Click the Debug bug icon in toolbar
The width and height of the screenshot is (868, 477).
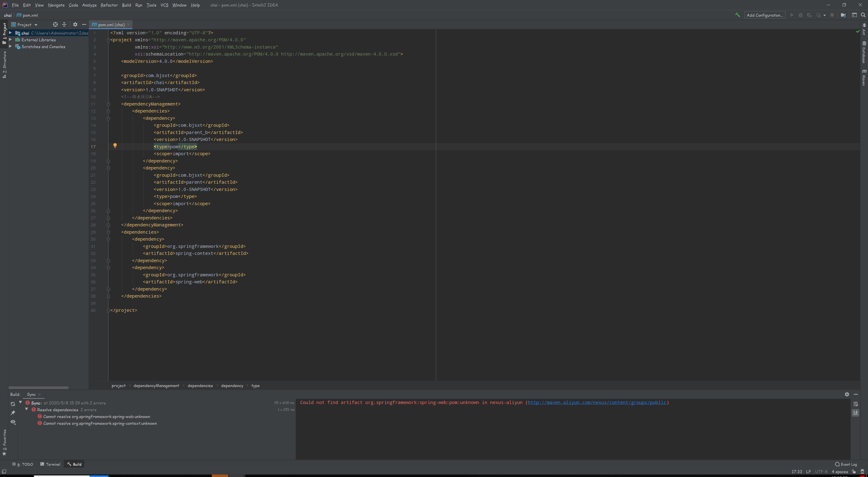(x=801, y=15)
